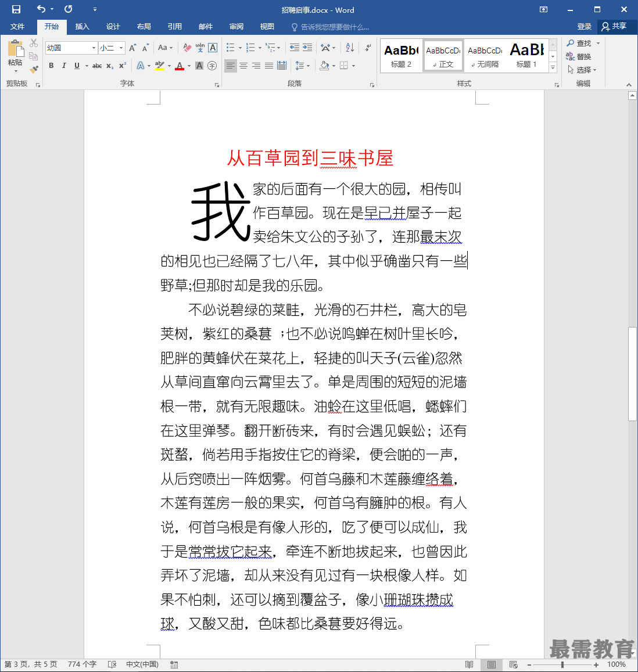The height and width of the screenshot is (672, 638).
Task: Open borders dropdown arrow
Action: coord(354,66)
